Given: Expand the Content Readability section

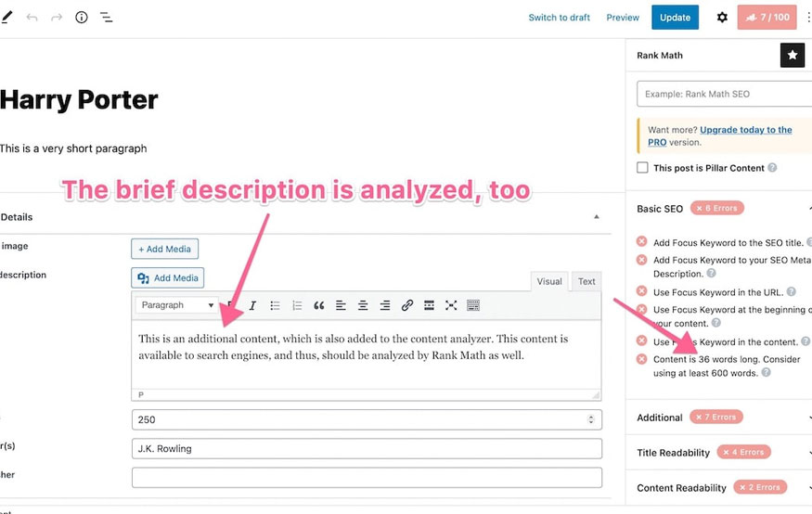Looking at the screenshot, I should point(724,488).
